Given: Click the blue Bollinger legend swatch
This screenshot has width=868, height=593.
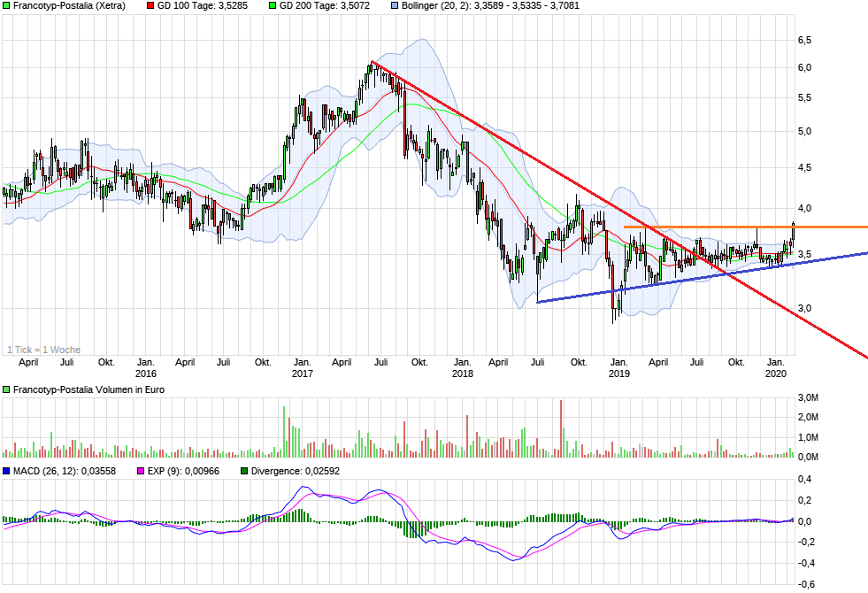Looking at the screenshot, I should pos(395,5).
